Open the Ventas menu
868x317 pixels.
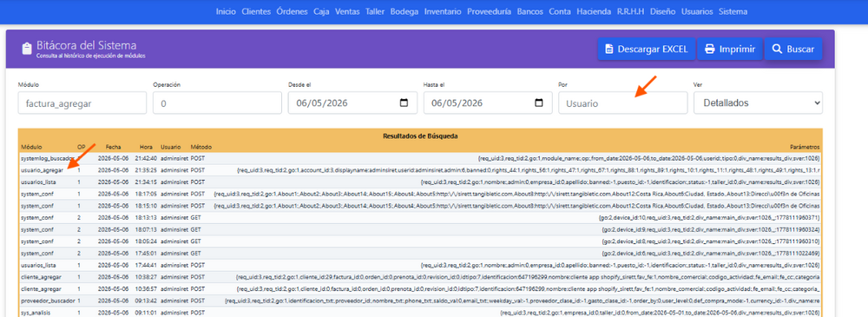(x=347, y=11)
